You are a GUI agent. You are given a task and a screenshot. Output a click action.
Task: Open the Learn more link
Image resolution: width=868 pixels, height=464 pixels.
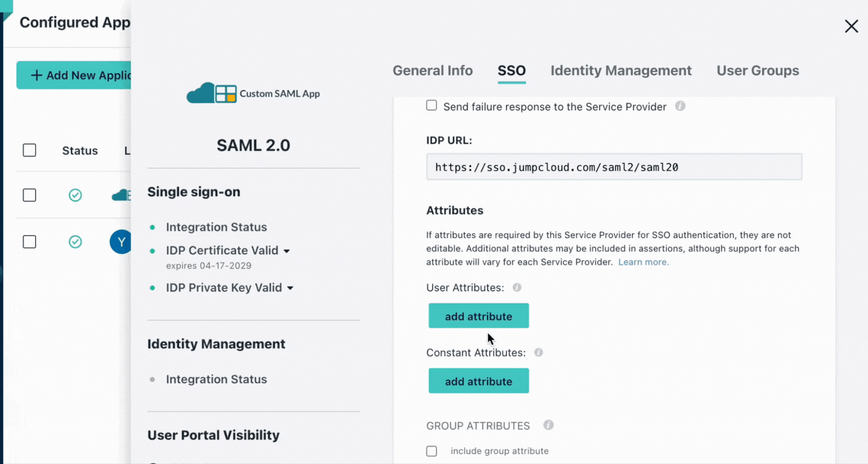[643, 262]
